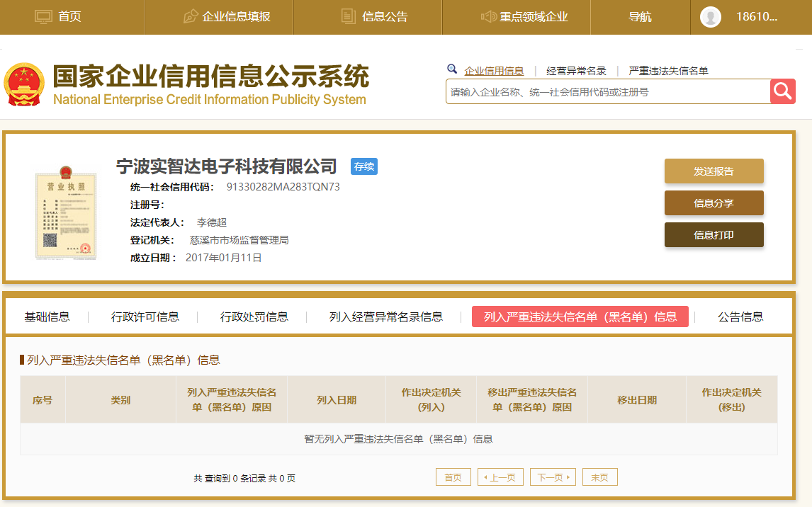This screenshot has width=812, height=507.
Task: Click the 下一页 pagination button
Action: coord(553,477)
